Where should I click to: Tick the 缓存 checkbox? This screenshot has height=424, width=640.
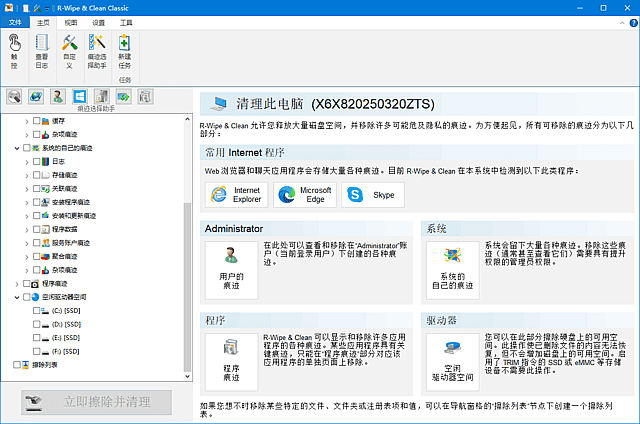[x=36, y=120]
